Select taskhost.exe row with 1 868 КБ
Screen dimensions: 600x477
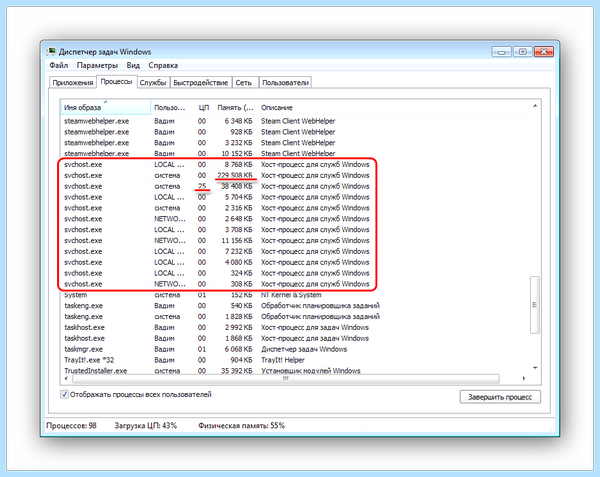[x=295, y=339]
